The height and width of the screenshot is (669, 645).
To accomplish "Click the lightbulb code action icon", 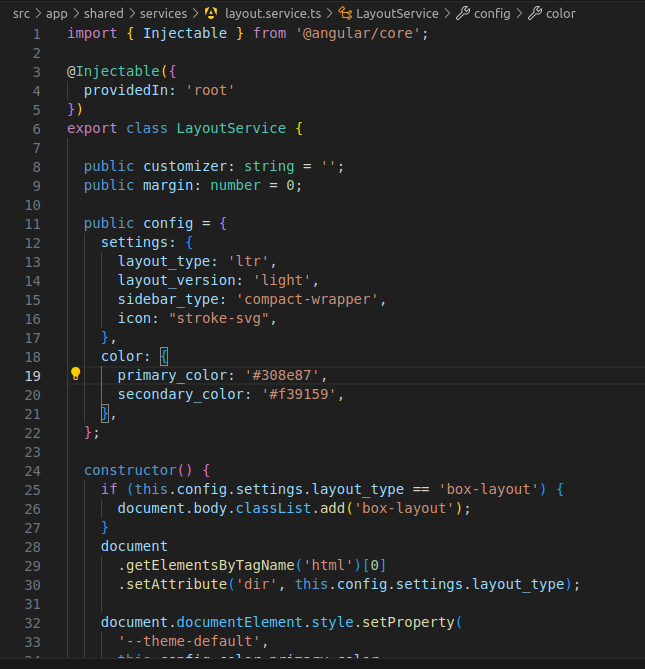I will 75,375.
